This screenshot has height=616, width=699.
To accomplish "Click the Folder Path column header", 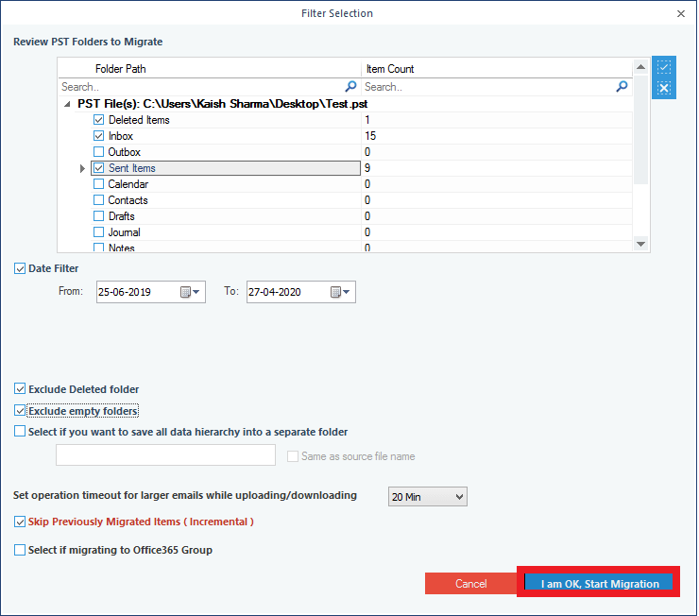I will coord(120,69).
